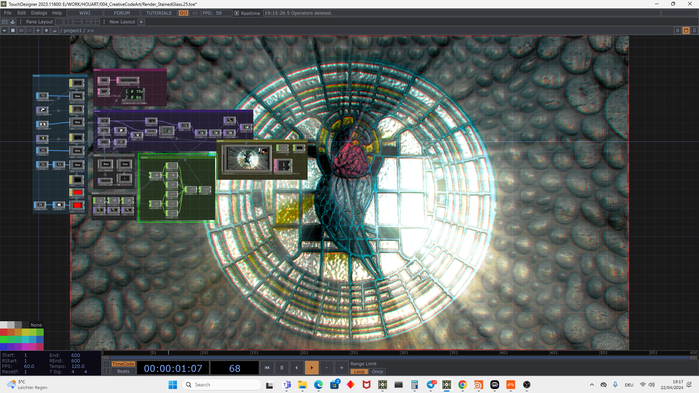This screenshot has width=699, height=393.
Task: Click the play forward button in timeline
Action: coord(312,368)
